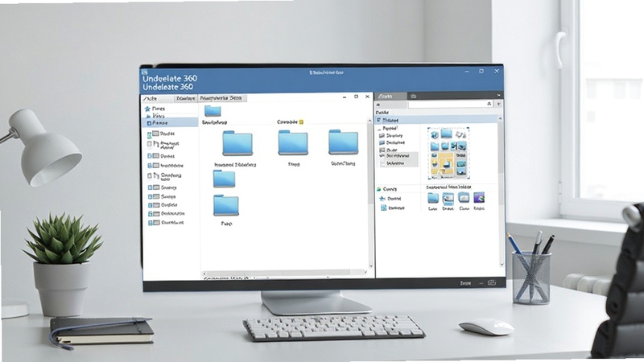Select the highlighted blue header row in right panel
The height and width of the screenshot is (362, 644).
click(436, 120)
